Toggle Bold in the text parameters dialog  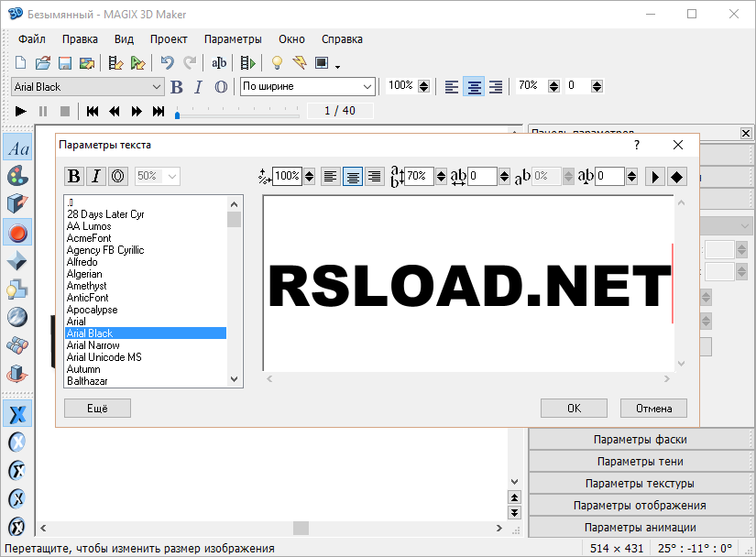point(74,176)
